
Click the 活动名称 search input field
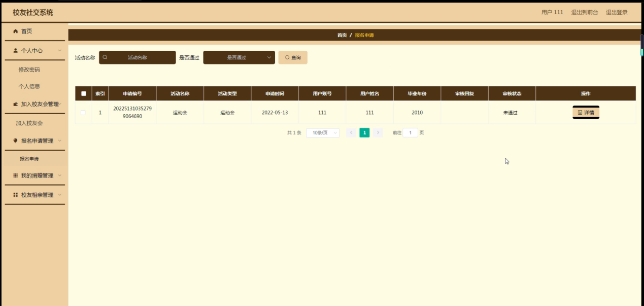point(138,57)
